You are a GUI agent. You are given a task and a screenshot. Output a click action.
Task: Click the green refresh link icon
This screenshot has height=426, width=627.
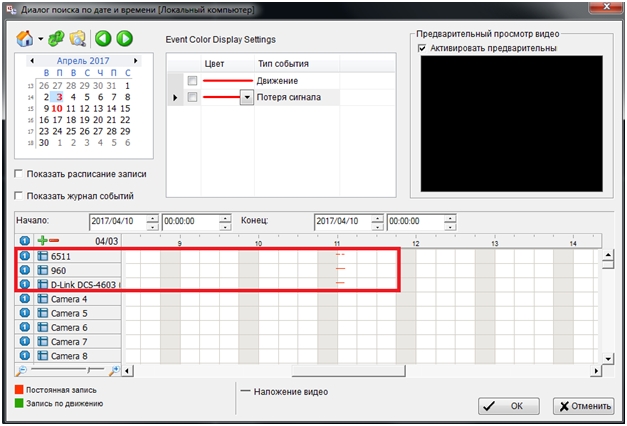coord(56,39)
